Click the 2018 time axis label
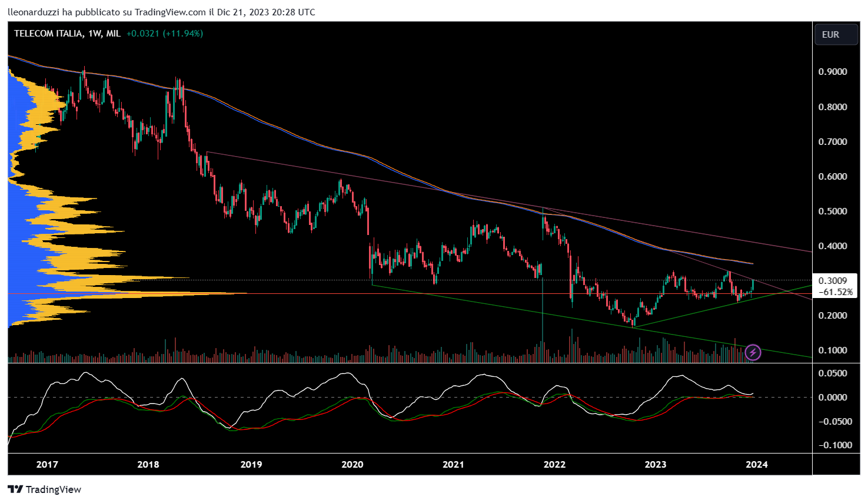Image resolution: width=868 pixels, height=503 pixels. click(x=148, y=465)
